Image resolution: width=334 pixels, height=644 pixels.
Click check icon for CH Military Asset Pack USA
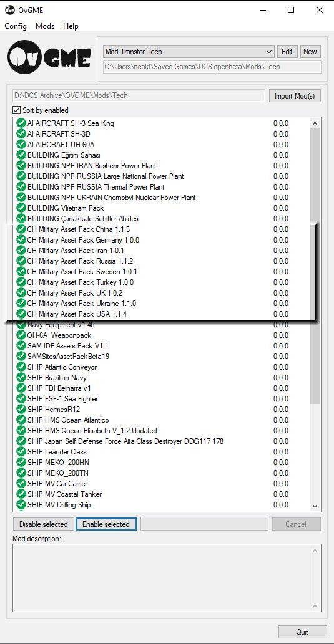[x=21, y=315]
